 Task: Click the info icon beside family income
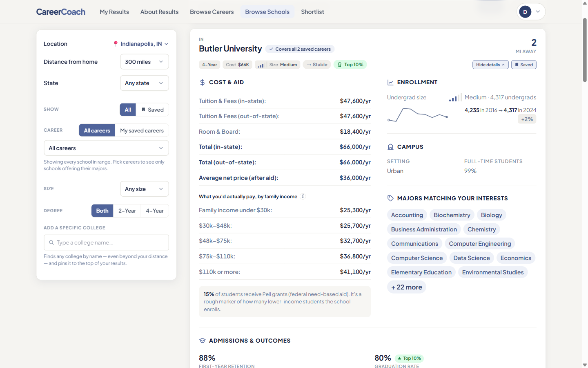click(303, 196)
